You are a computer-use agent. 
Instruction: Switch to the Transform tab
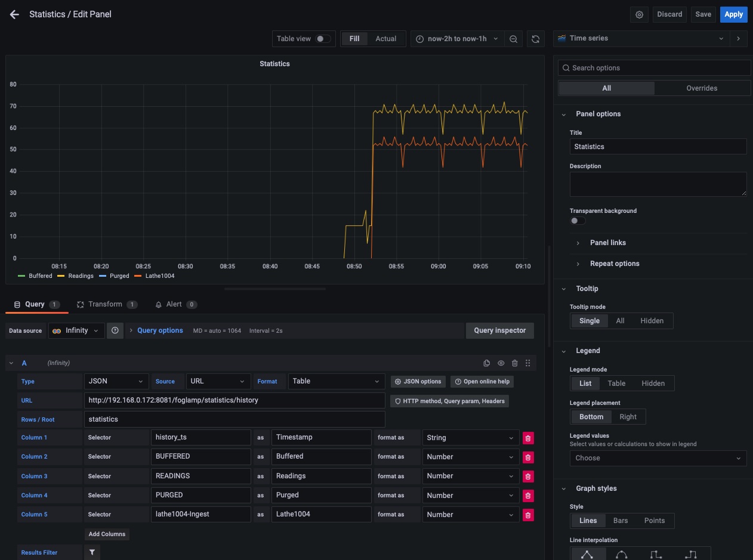(105, 304)
